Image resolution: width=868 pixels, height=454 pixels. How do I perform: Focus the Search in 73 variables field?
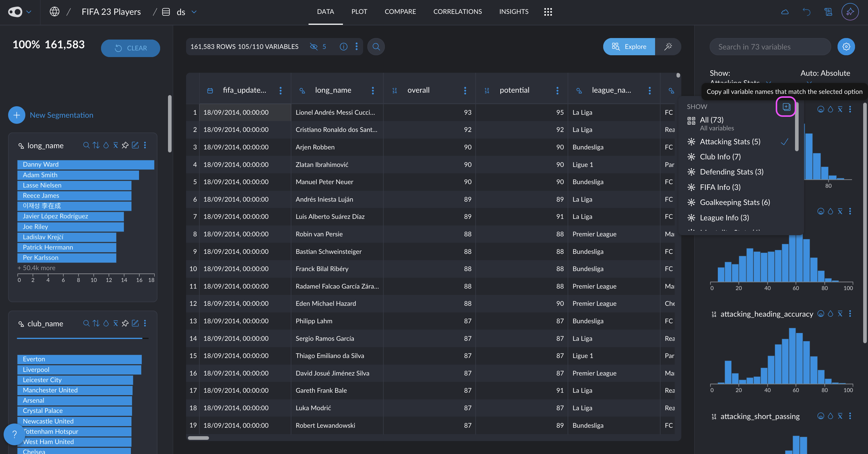pos(770,46)
